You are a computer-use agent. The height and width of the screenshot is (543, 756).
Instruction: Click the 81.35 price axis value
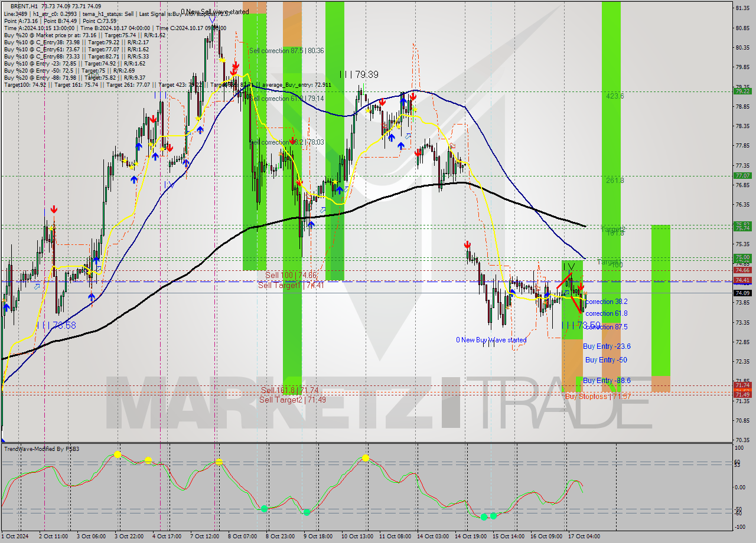[742, 8]
